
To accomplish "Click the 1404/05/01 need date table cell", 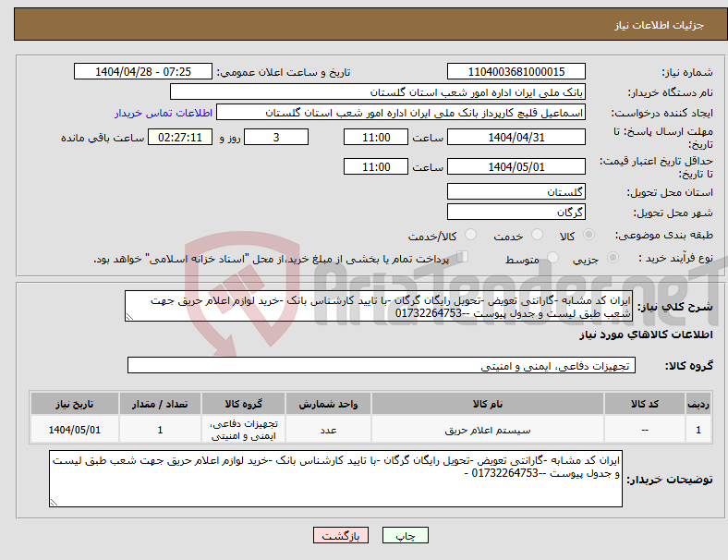I will pyautogui.click(x=75, y=430).
